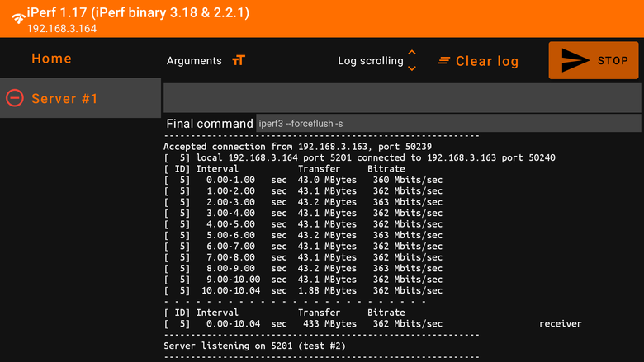Click the Arguments label
Screen dimensions: 644x362
(194, 61)
